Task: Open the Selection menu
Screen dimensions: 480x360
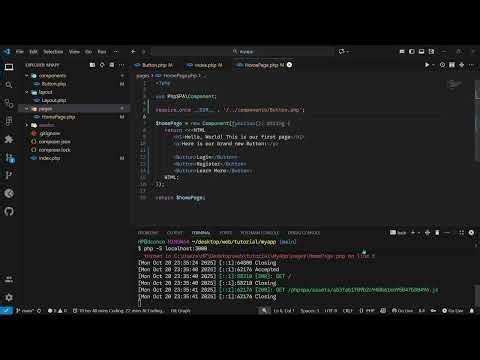Action: click(53, 52)
